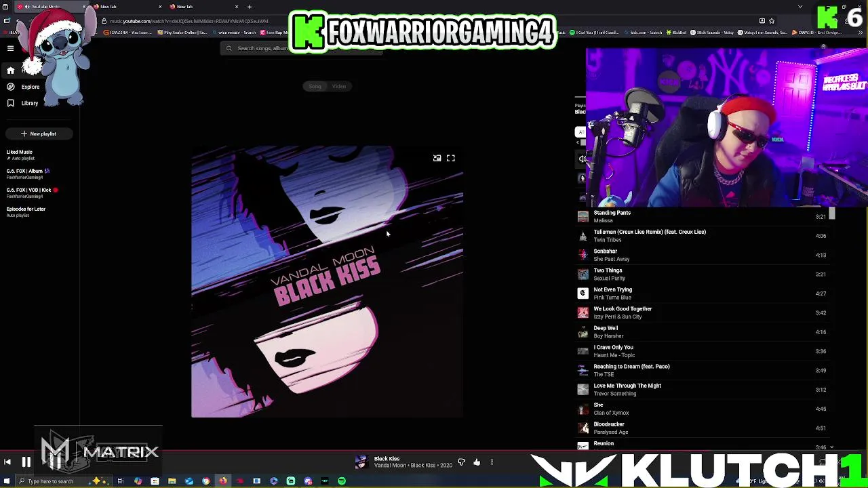Image resolution: width=868 pixels, height=488 pixels.
Task: Click the browser address bar URL
Action: pos(190,21)
